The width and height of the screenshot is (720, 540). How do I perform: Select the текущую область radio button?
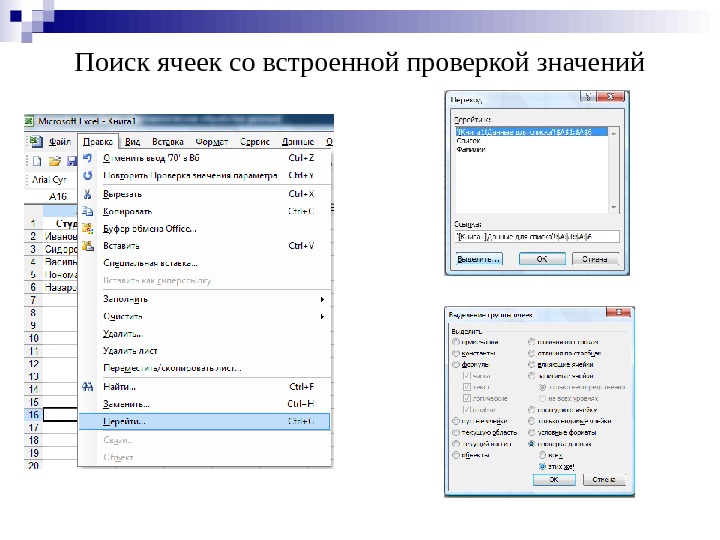pyautogui.click(x=456, y=433)
